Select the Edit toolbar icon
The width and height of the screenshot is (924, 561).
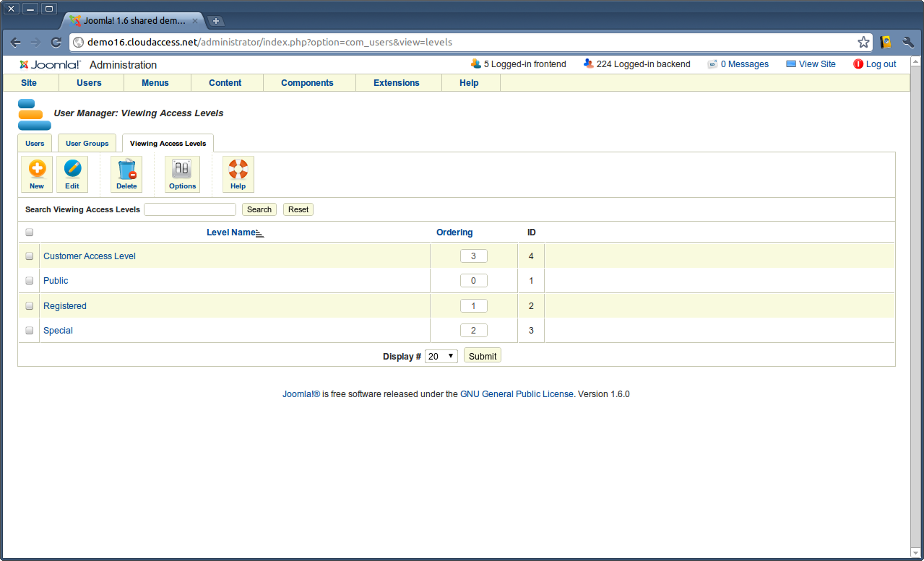tap(72, 173)
